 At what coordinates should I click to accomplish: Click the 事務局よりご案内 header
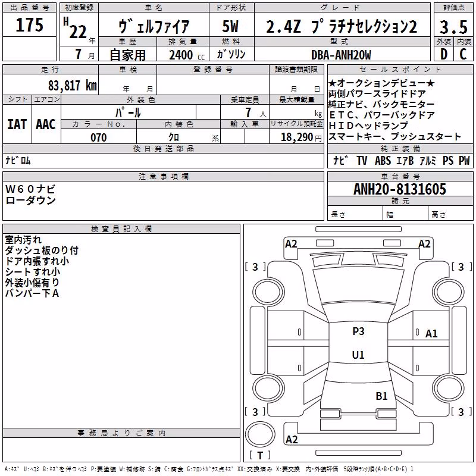click(x=121, y=433)
